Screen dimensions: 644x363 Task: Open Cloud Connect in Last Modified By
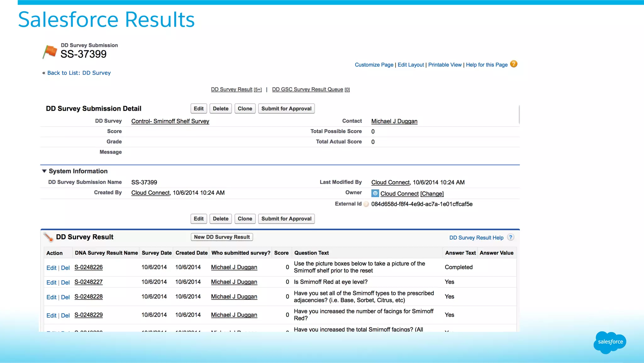(391, 182)
